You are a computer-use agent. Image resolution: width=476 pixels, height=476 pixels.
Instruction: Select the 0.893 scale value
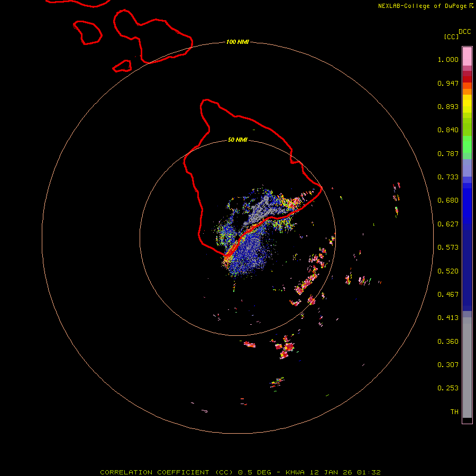coord(448,106)
